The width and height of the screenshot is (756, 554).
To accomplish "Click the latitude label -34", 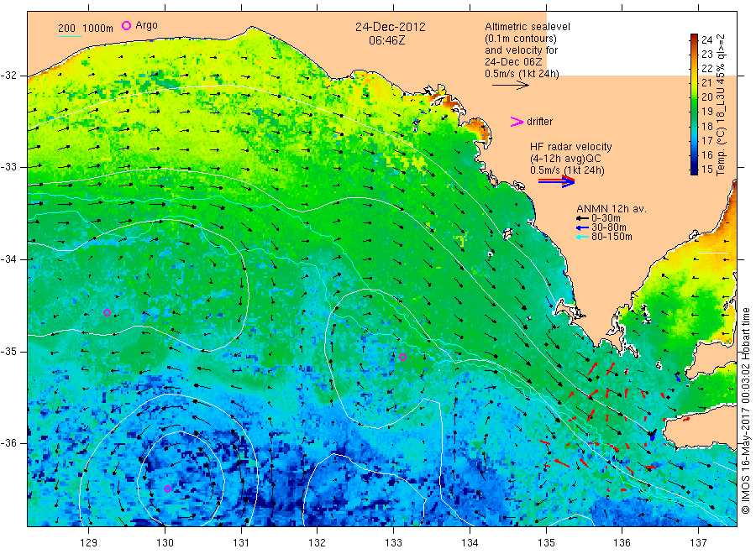I will point(9,259).
